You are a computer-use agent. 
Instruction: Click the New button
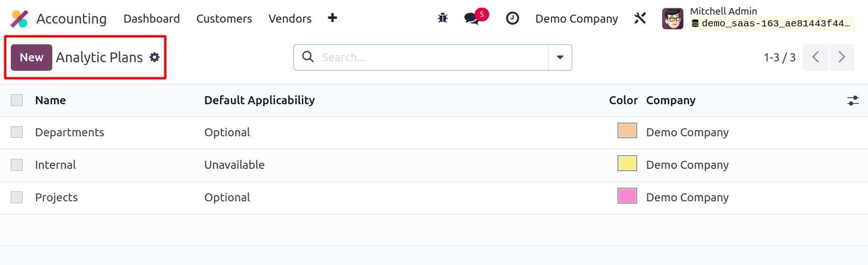[32, 58]
